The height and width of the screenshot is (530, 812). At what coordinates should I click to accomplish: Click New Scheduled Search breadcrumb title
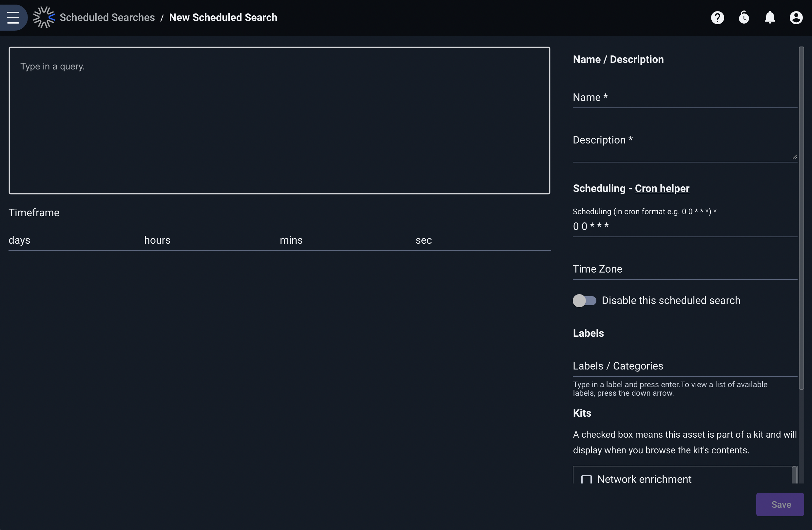tap(223, 17)
